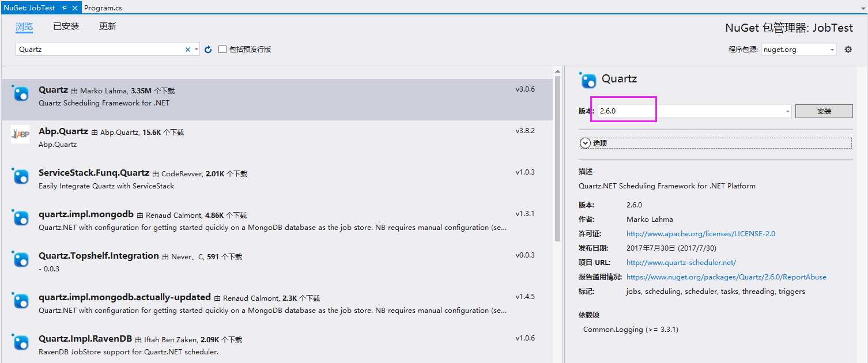Clear the Quartz search text
This screenshot has width=868, height=363.
(x=187, y=50)
